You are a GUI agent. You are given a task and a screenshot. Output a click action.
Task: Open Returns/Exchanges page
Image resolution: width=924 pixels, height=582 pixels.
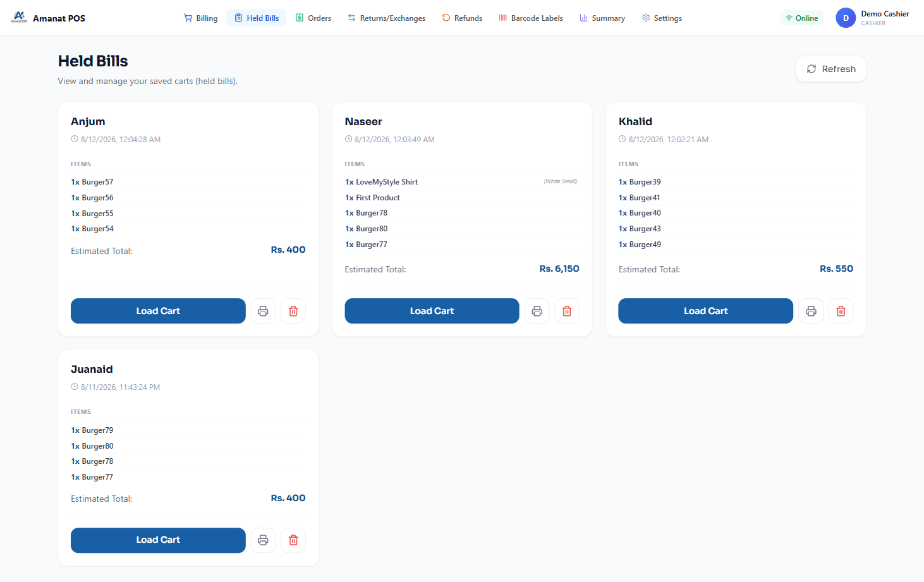(386, 18)
